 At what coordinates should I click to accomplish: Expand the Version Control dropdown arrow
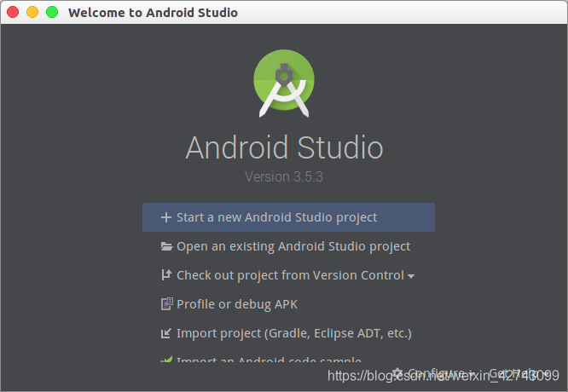[x=411, y=276]
